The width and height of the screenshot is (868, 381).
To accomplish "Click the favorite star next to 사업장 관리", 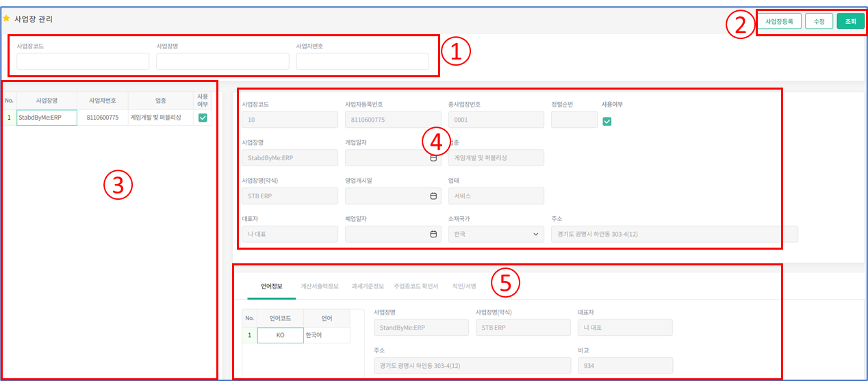I will click(x=7, y=18).
